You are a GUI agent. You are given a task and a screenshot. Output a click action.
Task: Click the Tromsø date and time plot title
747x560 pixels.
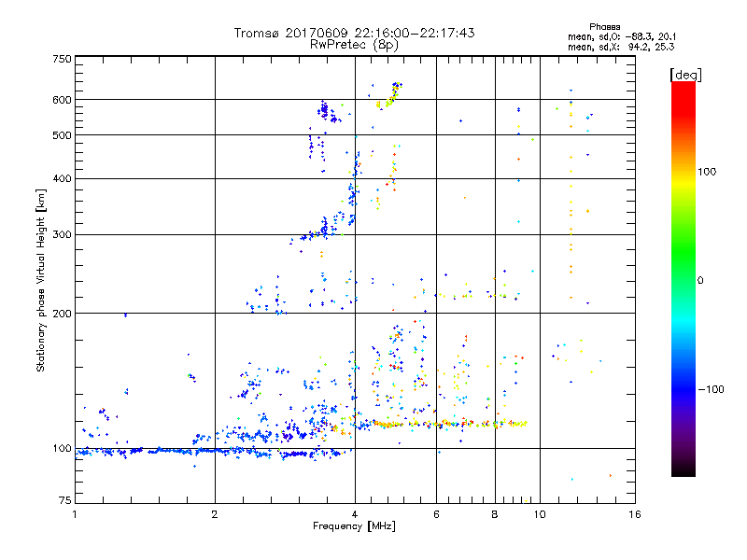pyautogui.click(x=354, y=33)
